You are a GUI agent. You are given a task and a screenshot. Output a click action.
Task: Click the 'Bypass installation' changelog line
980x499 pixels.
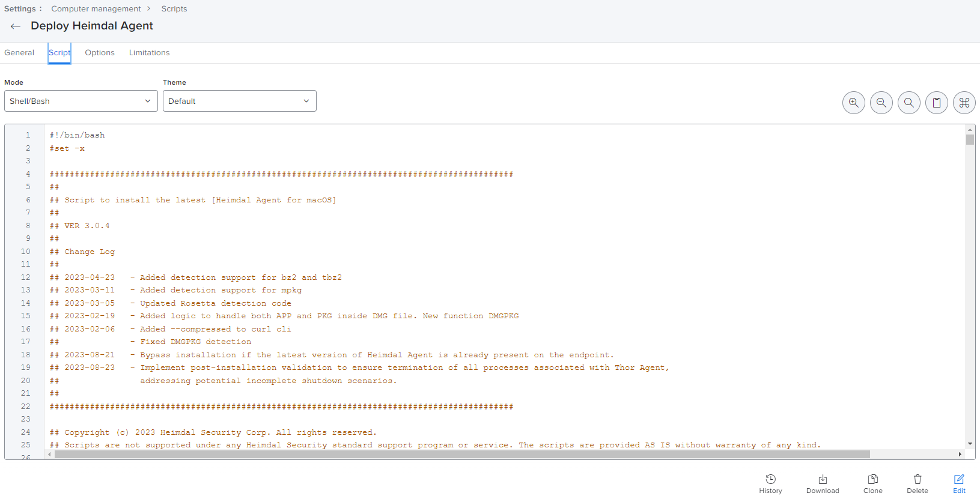[332, 355]
